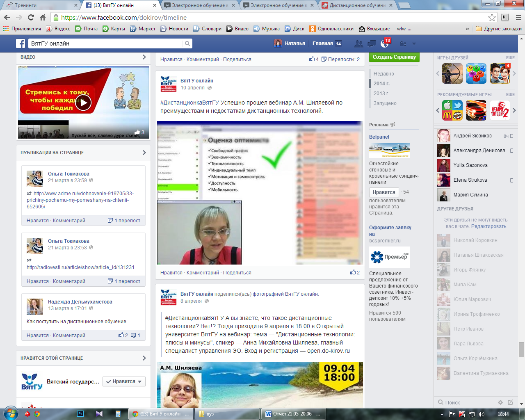Viewport: 525px width, 420px height.
Task: Open chat with Yulia Sazonova
Action: (475, 165)
